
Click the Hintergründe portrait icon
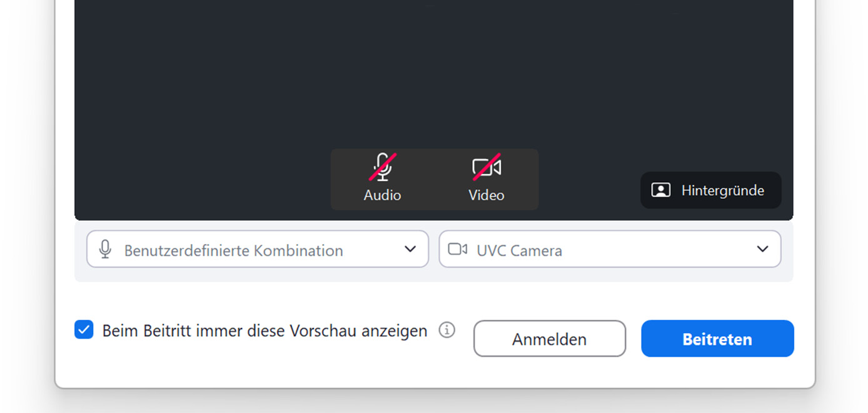661,190
